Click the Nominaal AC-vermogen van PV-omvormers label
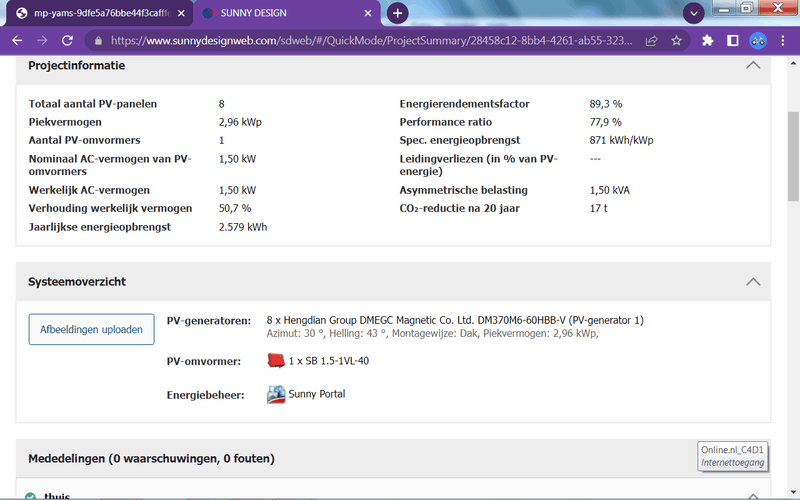 [110, 165]
